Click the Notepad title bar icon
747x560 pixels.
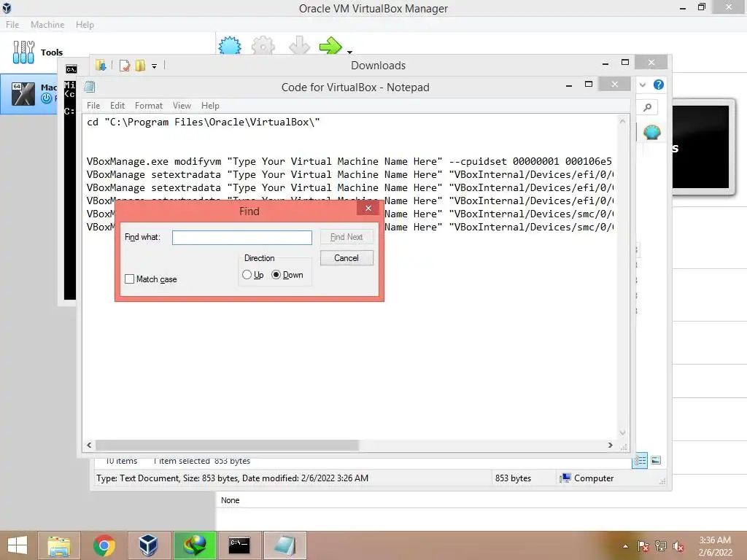click(90, 87)
